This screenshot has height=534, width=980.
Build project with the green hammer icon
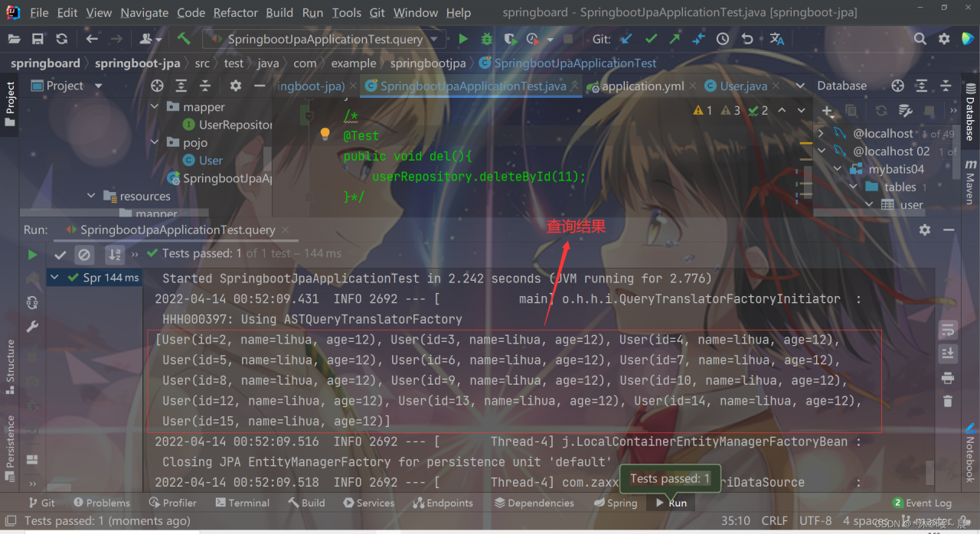(x=184, y=38)
